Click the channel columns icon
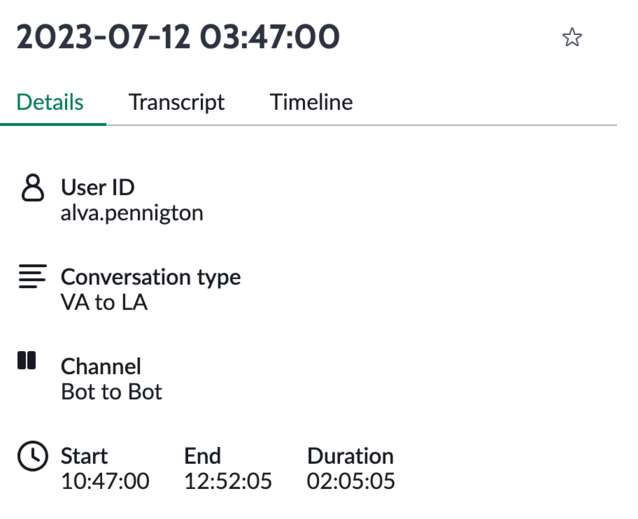 pos(27,360)
